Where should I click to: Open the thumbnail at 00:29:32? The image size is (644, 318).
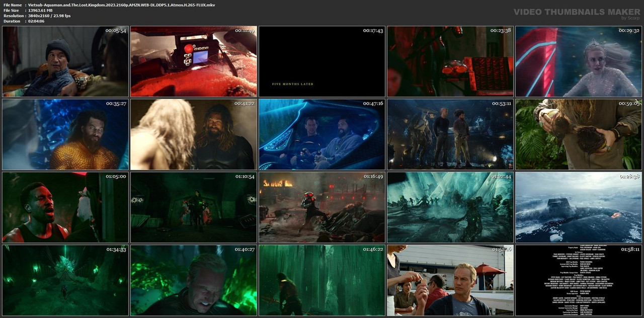pos(579,61)
